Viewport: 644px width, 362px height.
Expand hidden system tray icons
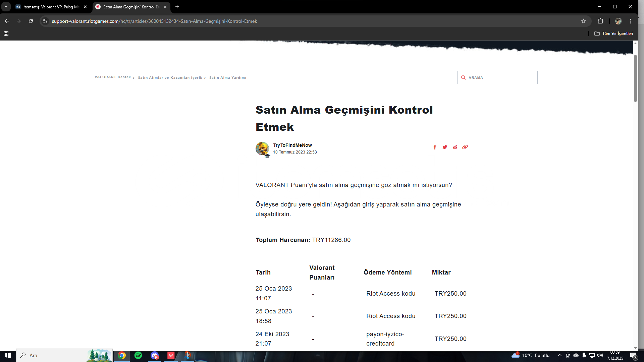click(x=559, y=355)
